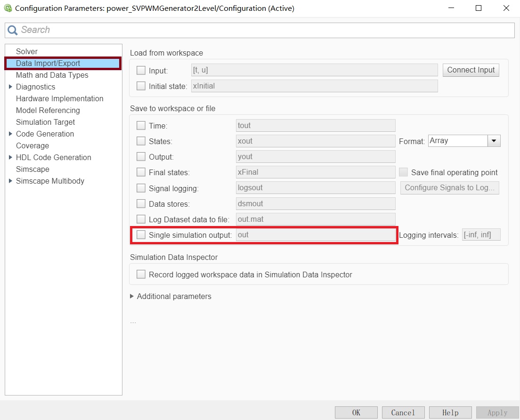Open Model Referencing pane
Screen dimensions: 520x420
click(x=48, y=110)
